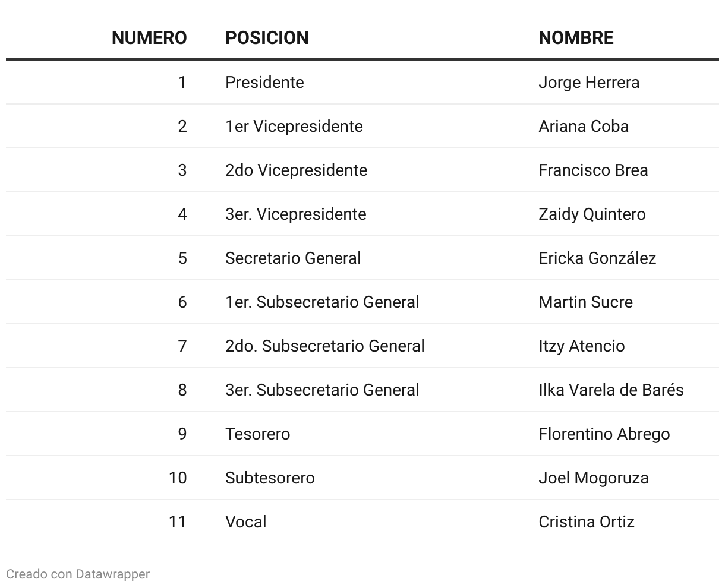Select the name Jorge Herrera
Image resolution: width=725 pixels, height=588 pixels.
[x=588, y=82]
